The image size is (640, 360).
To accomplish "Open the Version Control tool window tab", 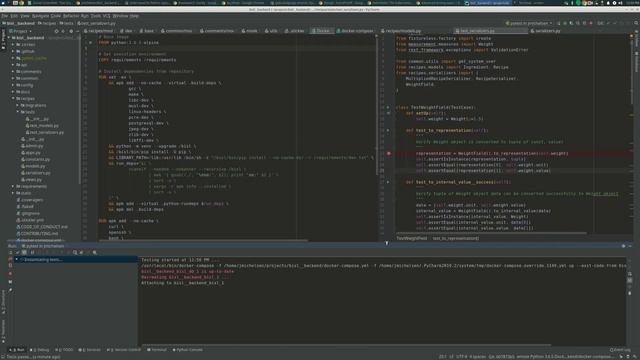I will click(124, 350).
